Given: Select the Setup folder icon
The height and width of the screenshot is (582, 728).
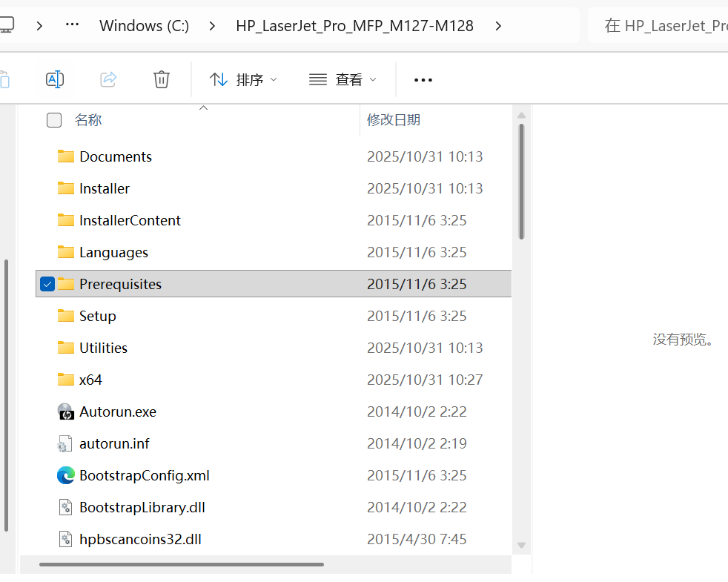Looking at the screenshot, I should [x=65, y=316].
